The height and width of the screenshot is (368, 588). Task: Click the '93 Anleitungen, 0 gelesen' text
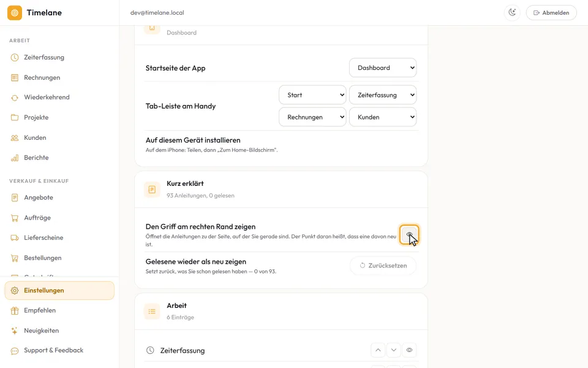200,196
